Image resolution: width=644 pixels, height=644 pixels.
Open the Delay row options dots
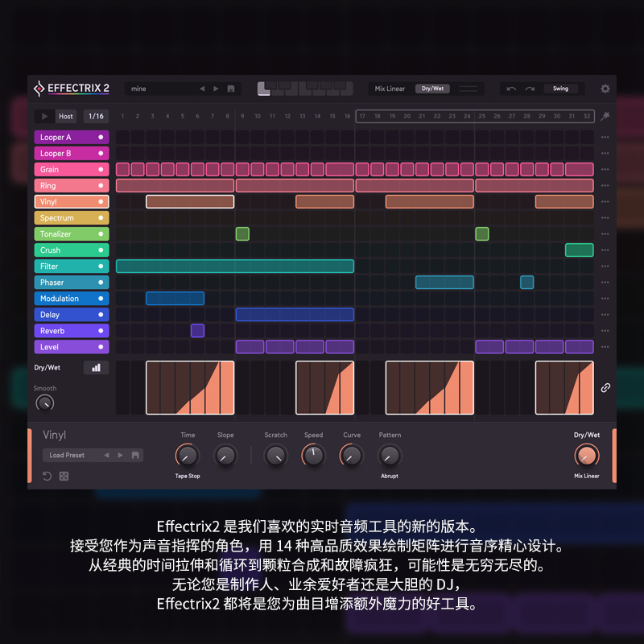click(x=605, y=315)
